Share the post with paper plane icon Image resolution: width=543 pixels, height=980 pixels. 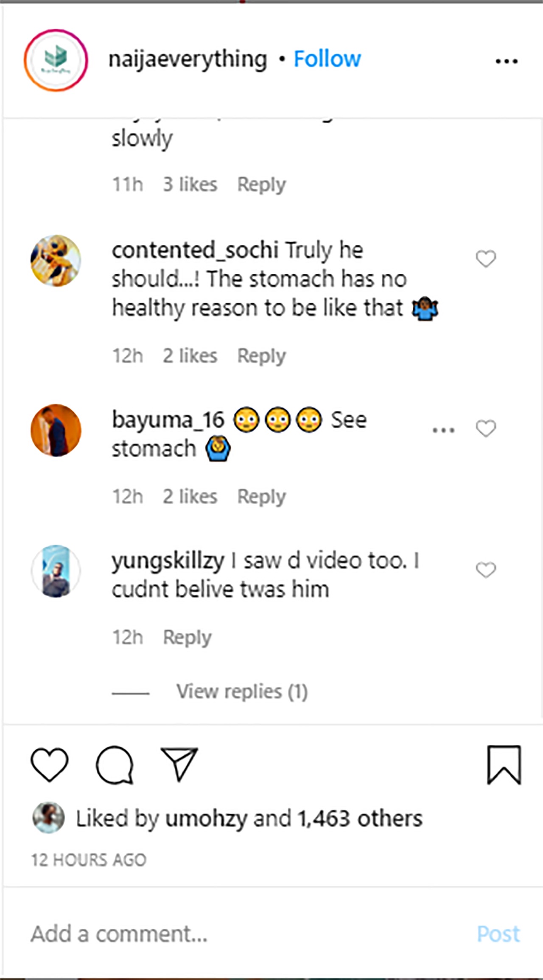(179, 765)
